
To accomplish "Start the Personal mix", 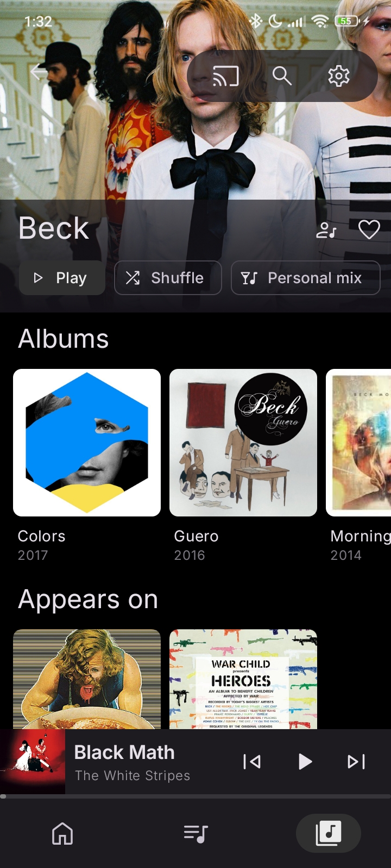I will [x=305, y=278].
